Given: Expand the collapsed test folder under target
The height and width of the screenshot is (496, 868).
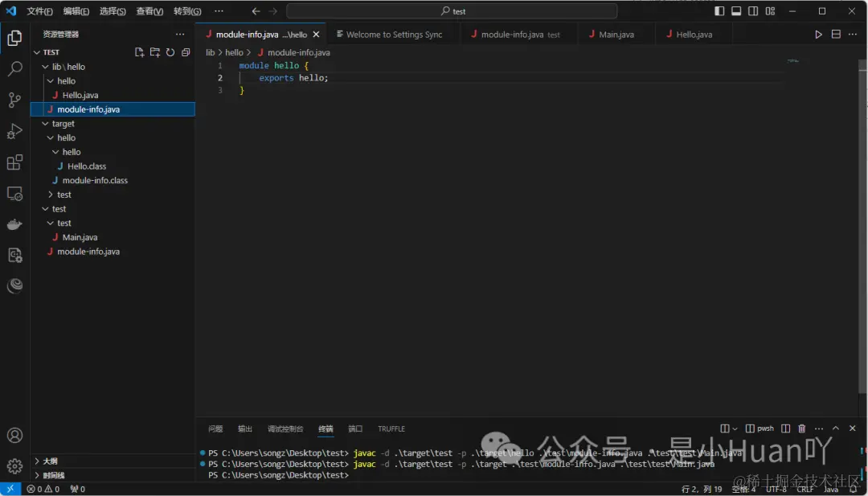Looking at the screenshot, I should coord(113,195).
